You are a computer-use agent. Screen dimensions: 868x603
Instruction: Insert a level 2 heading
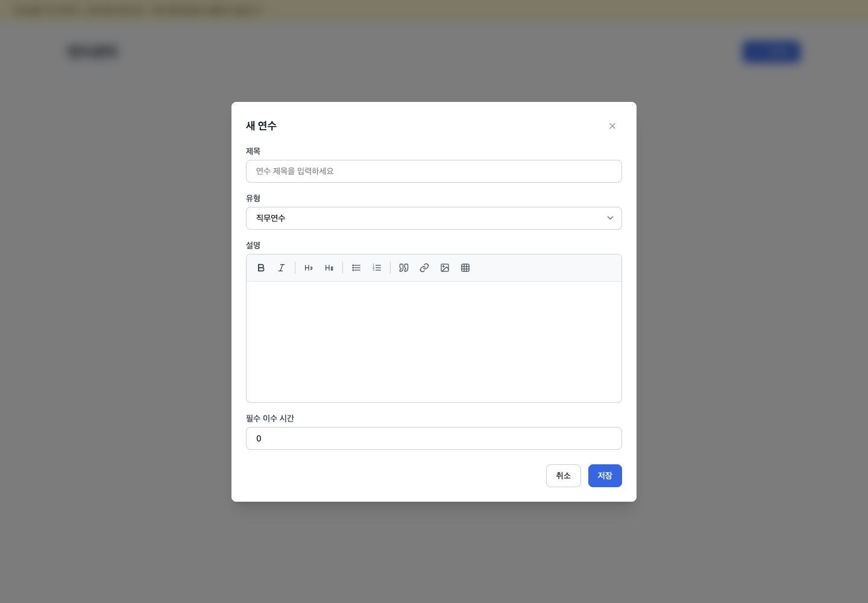point(309,268)
